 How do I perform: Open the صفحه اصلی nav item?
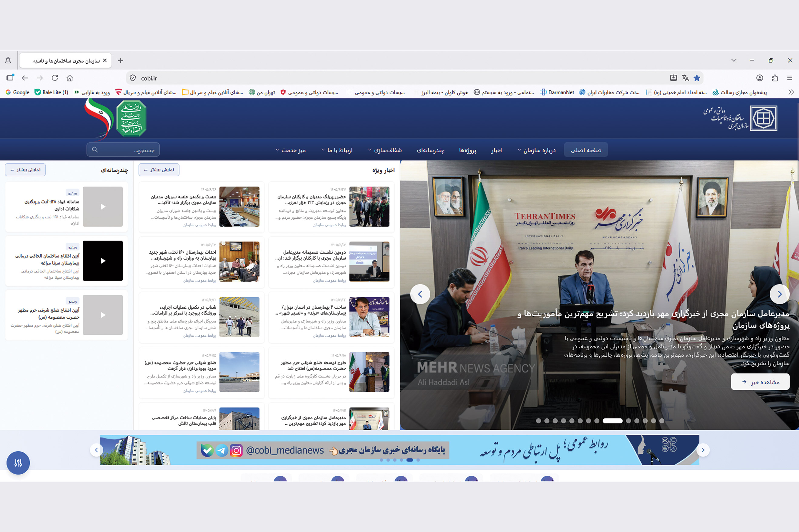pyautogui.click(x=586, y=150)
